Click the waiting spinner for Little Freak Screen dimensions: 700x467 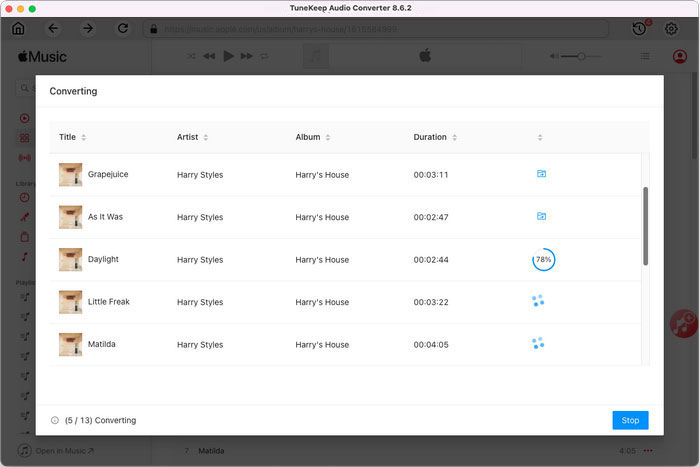(538, 300)
